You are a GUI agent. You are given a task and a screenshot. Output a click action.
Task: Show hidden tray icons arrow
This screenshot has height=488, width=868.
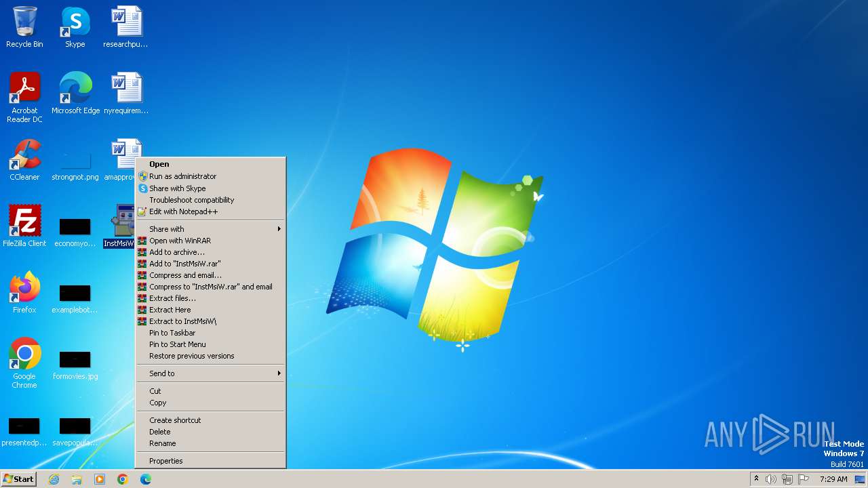click(756, 479)
